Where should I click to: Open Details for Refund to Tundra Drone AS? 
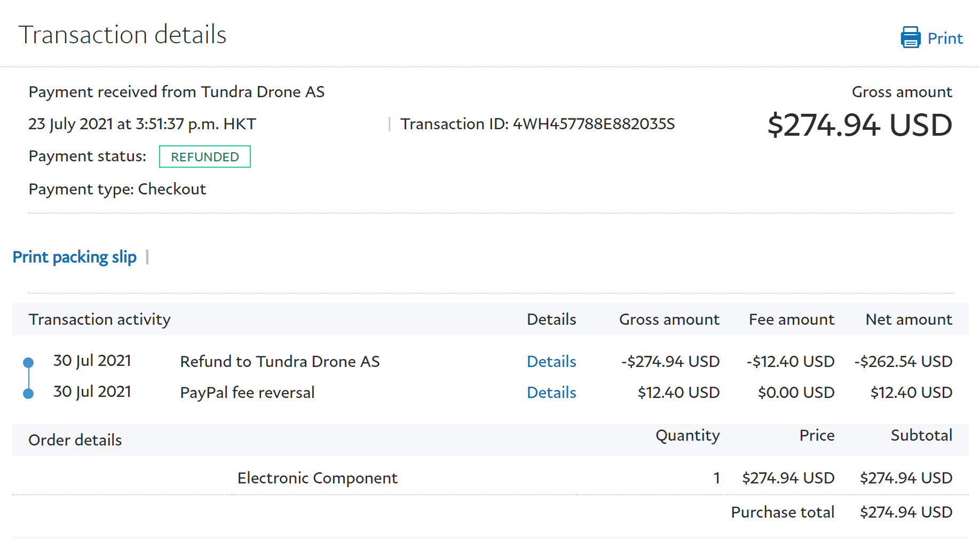pyautogui.click(x=551, y=362)
